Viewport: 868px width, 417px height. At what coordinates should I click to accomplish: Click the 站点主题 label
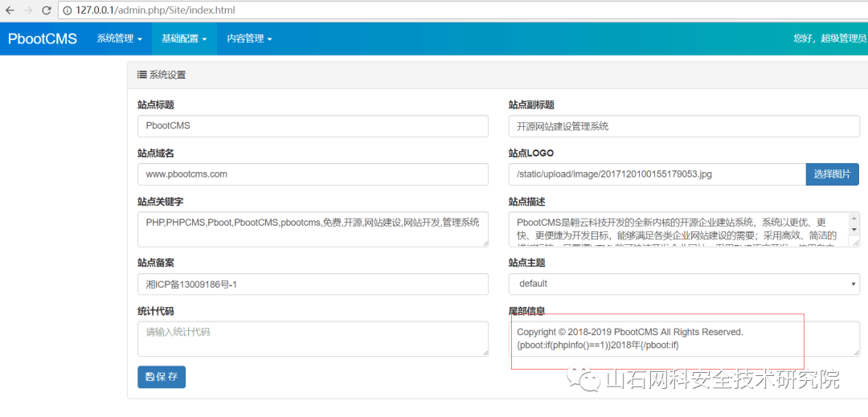click(527, 263)
